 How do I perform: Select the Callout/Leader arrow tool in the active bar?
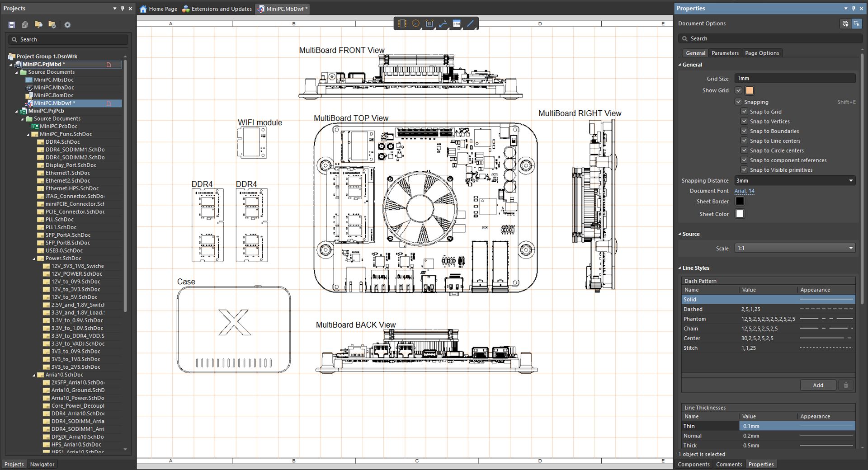443,23
